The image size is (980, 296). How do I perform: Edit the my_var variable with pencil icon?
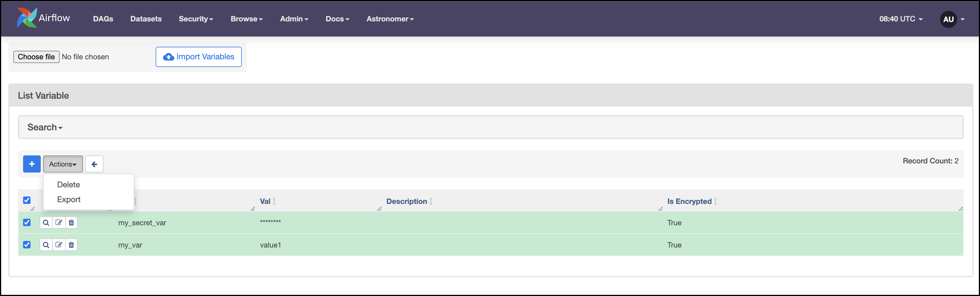[x=59, y=245]
